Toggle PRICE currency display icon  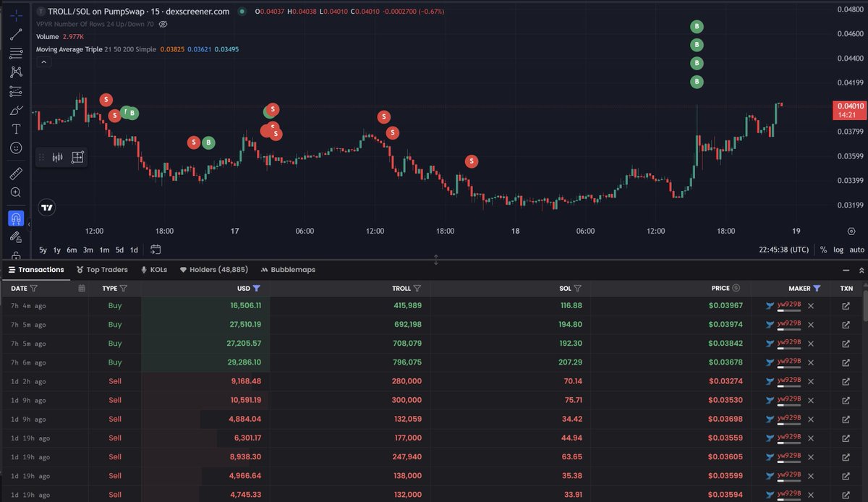(736, 288)
